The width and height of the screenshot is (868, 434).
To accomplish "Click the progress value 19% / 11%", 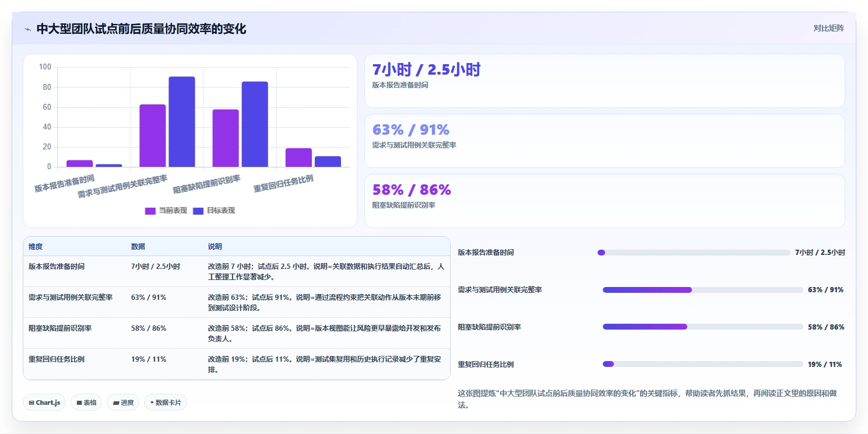I will point(825,365).
